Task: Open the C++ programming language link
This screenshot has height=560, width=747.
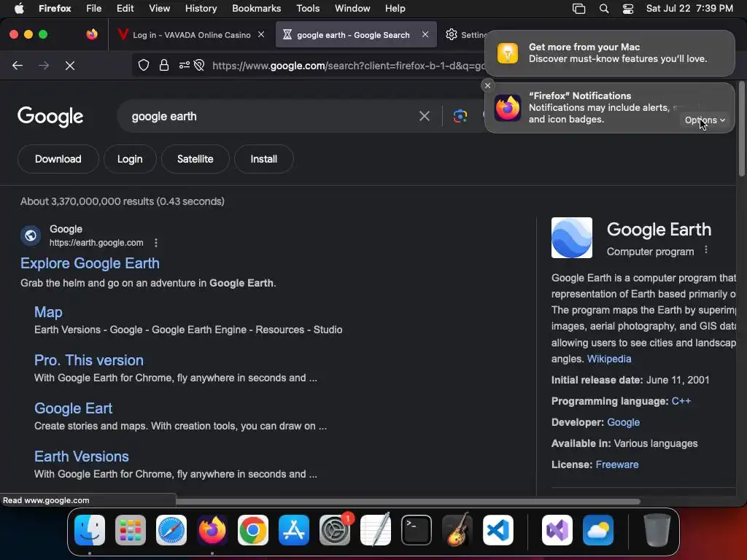Action: tap(681, 401)
